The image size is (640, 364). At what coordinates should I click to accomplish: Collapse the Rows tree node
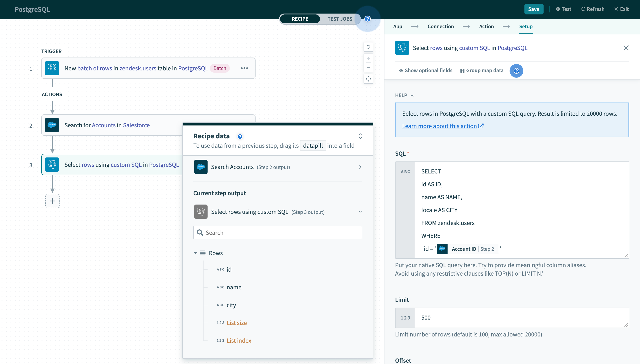[x=195, y=253]
